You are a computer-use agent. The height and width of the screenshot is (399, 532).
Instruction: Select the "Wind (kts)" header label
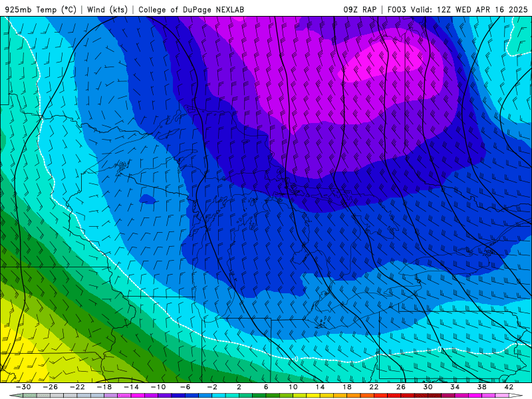click(107, 9)
